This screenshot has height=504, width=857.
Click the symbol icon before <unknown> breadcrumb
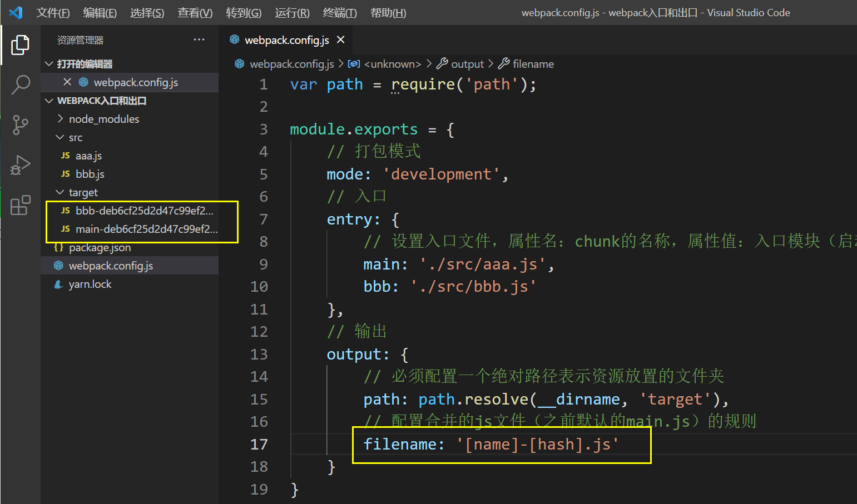(354, 64)
